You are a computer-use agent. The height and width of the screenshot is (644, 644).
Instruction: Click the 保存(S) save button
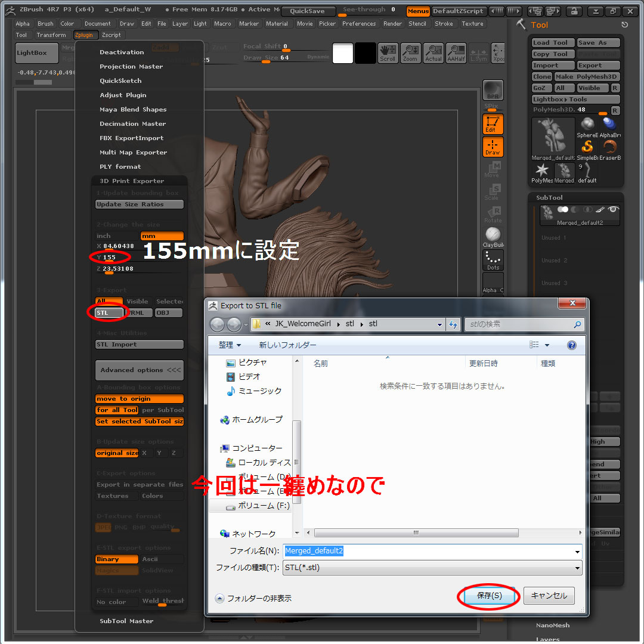(x=489, y=596)
